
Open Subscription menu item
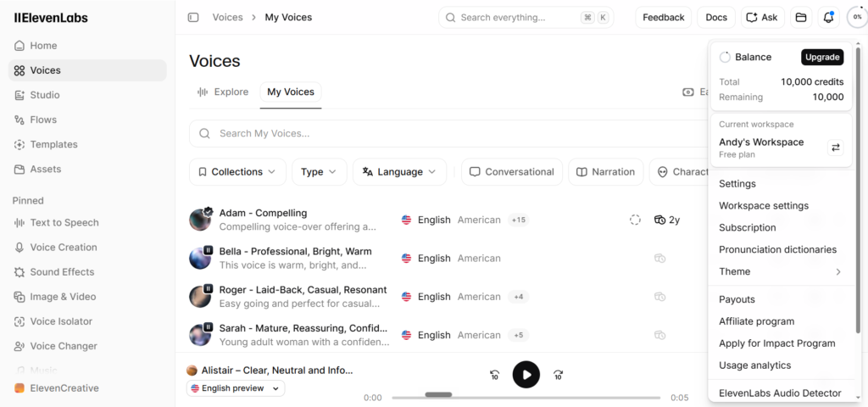pyautogui.click(x=782, y=227)
